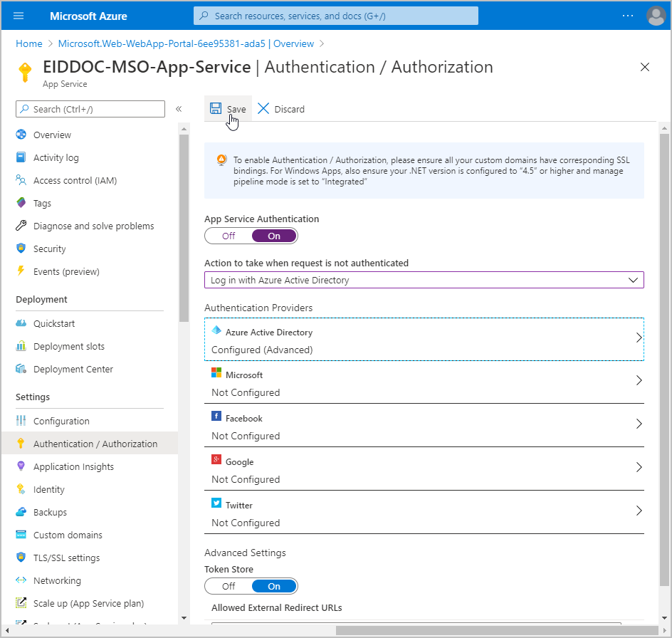Viewport: 672px width, 638px height.
Task: Collapse the sidebar with double-chevron icon
Action: (179, 109)
